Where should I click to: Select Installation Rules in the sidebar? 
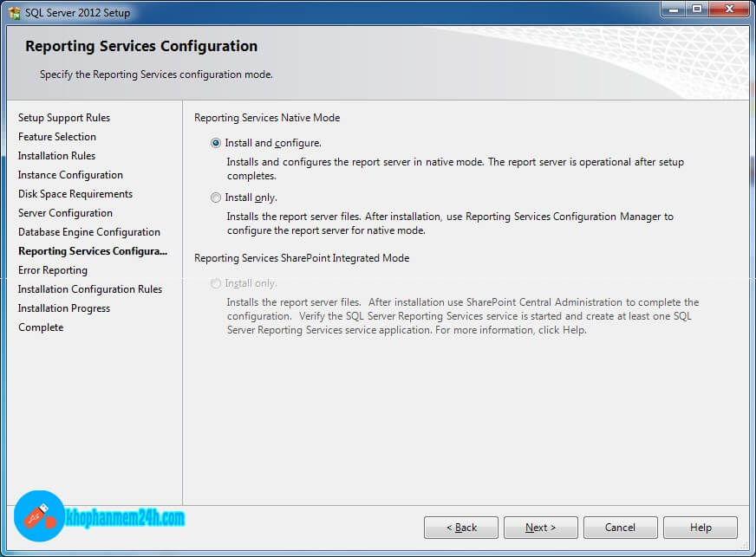pyautogui.click(x=56, y=156)
